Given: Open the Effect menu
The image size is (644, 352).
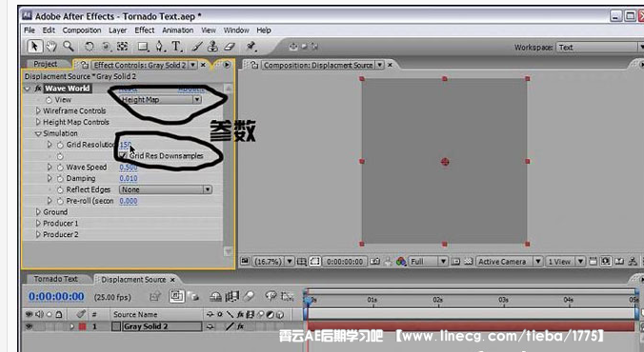Looking at the screenshot, I should click(145, 30).
